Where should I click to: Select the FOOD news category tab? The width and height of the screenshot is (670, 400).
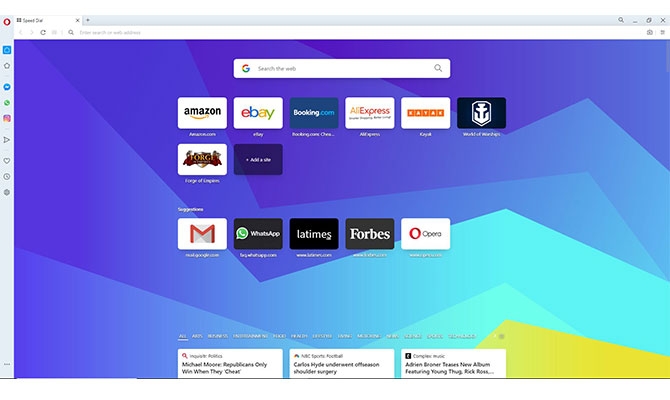click(x=279, y=336)
